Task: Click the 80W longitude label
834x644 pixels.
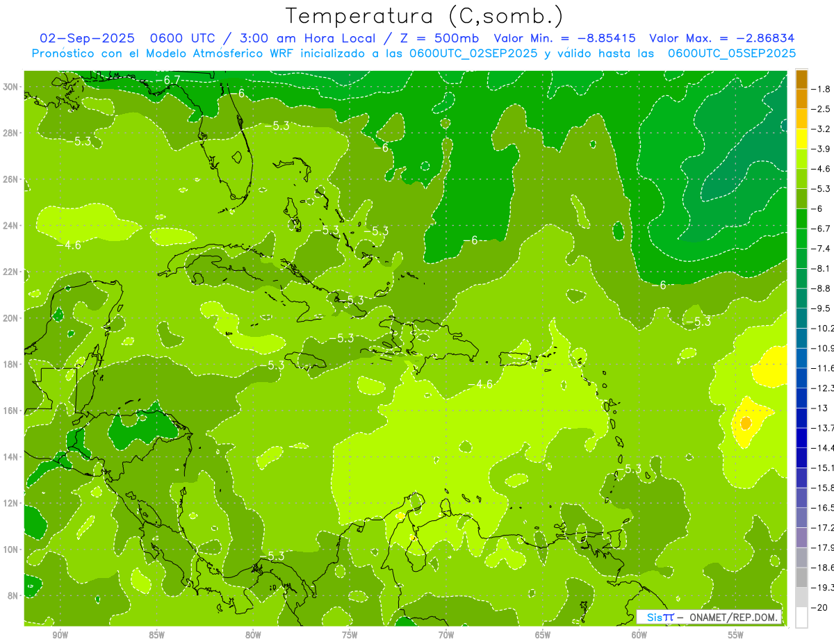Action: point(253,635)
